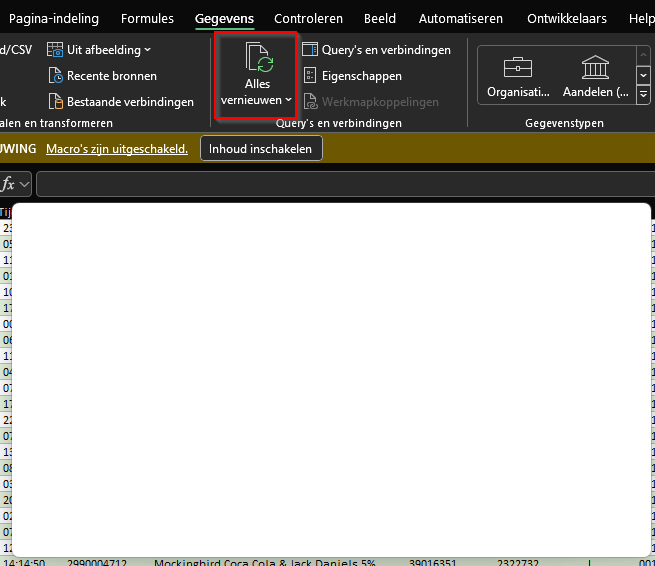This screenshot has height=566, width=655.
Task: Open Recente bronnen
Action: tap(112, 76)
